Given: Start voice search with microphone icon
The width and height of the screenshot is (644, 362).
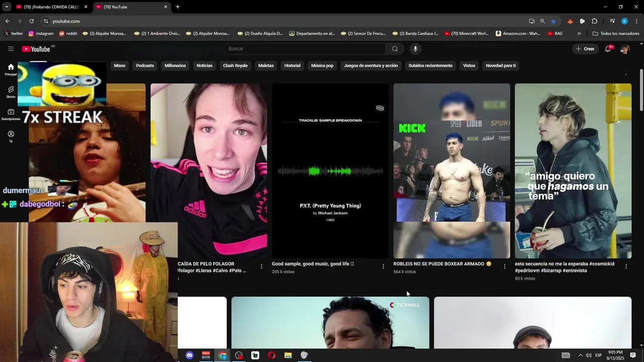Looking at the screenshot, I should click(415, 49).
